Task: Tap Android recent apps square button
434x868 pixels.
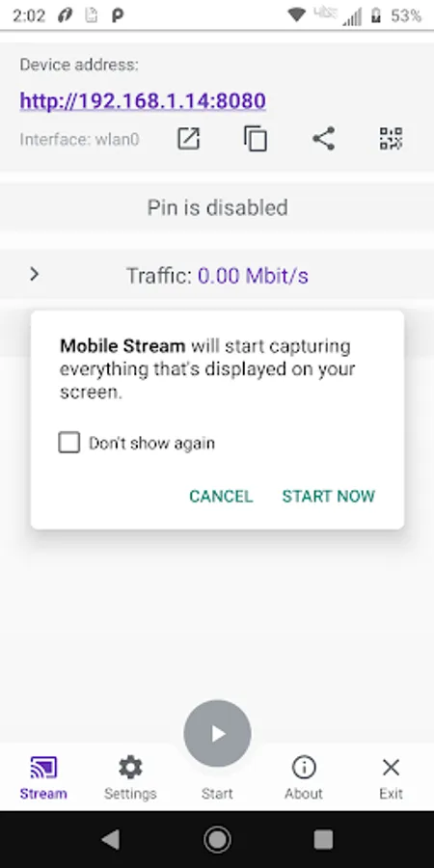Action: [323, 840]
